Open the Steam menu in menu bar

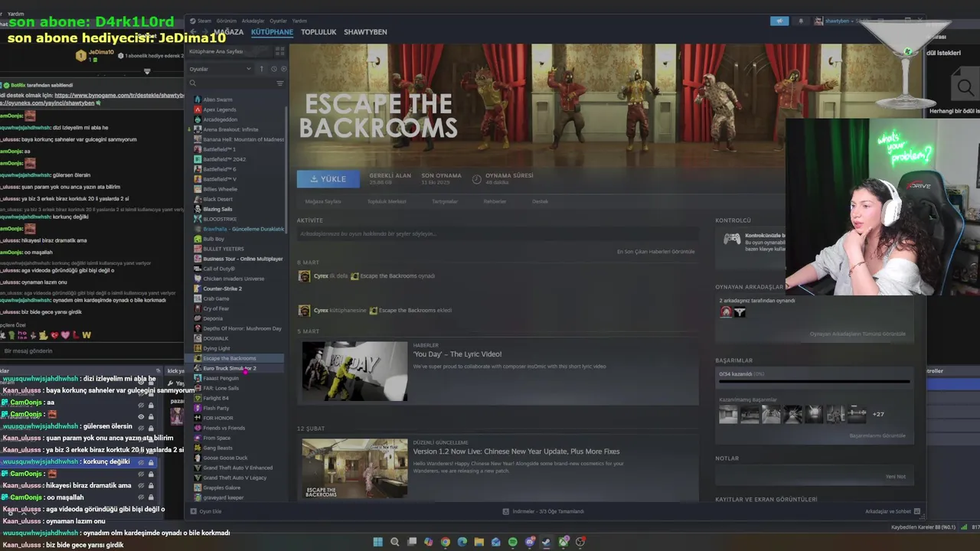[x=204, y=21]
